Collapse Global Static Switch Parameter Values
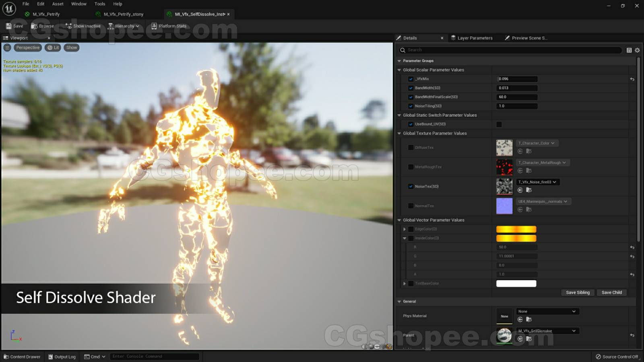Screen dimensions: 644x362 tap(399, 115)
